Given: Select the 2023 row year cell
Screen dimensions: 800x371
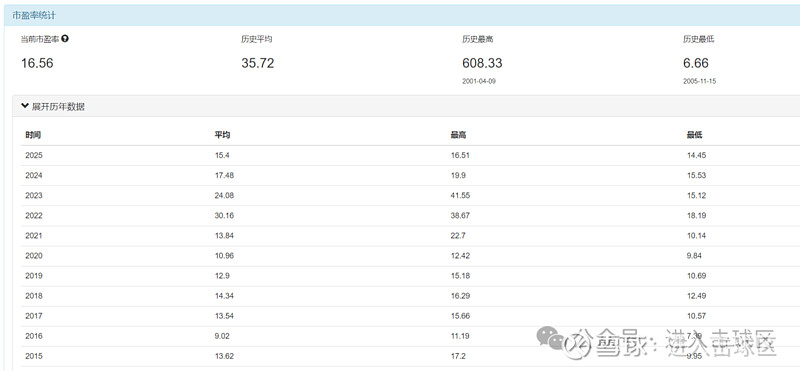Looking at the screenshot, I should click(34, 195).
